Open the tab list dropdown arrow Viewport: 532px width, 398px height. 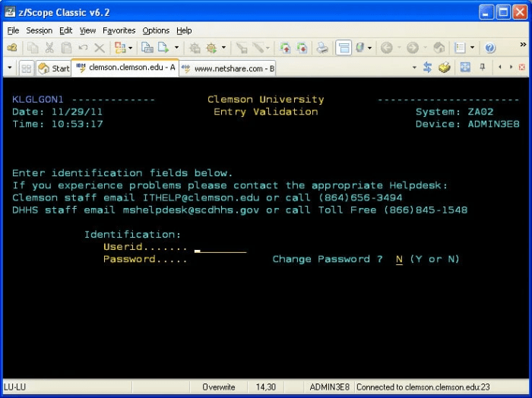414,68
